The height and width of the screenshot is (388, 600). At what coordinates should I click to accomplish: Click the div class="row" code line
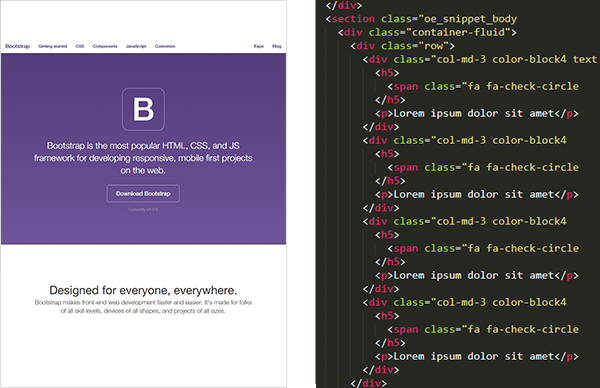[x=403, y=46]
